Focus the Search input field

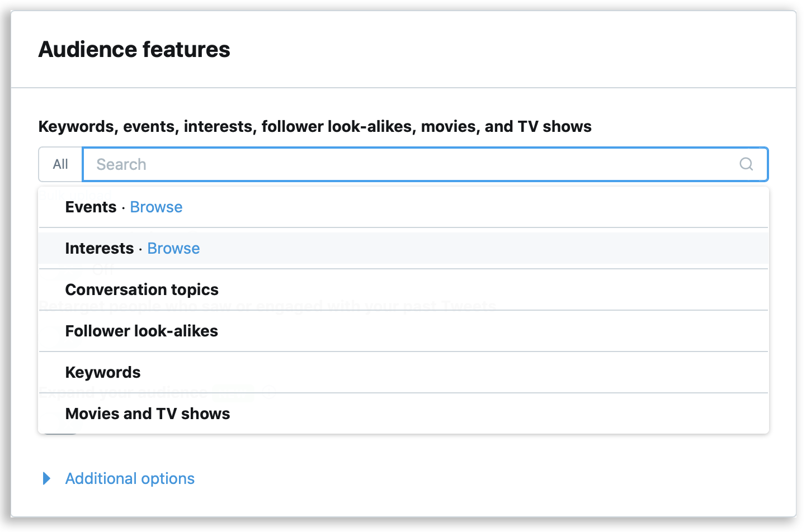pyautogui.click(x=425, y=164)
